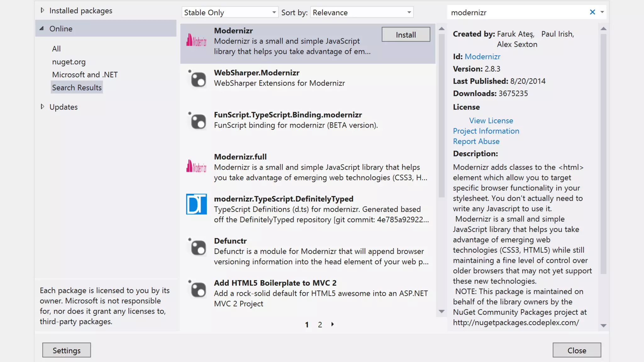Click the DefinitelyTyped DT package icon
This screenshot has width=644, height=362.
[x=196, y=204]
